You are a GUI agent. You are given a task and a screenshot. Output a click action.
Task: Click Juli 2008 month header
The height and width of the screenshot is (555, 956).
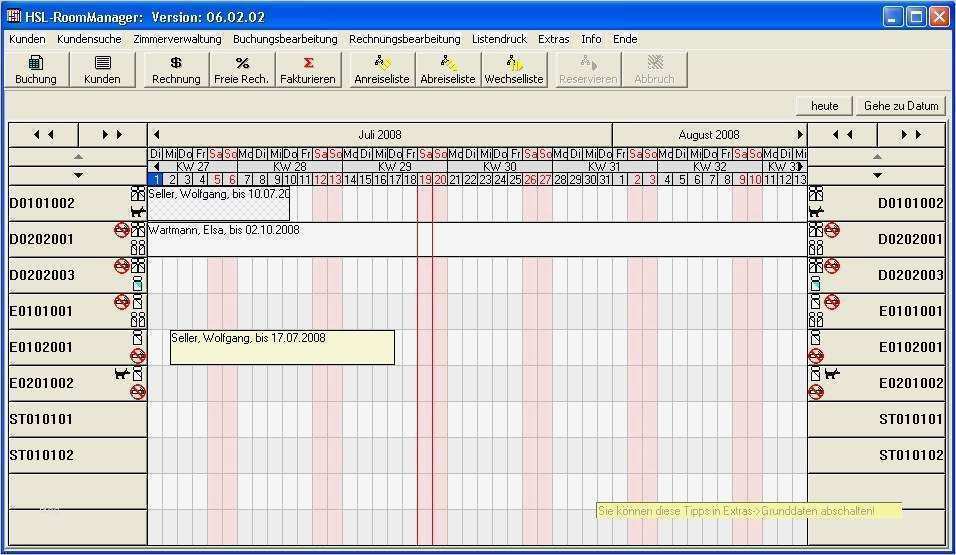coord(380,135)
